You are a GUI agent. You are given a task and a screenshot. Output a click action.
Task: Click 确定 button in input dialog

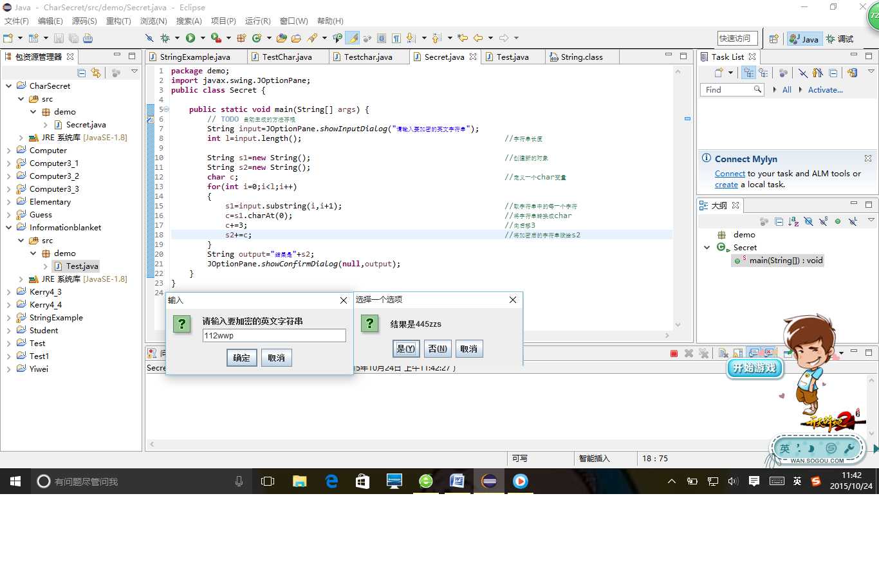242,358
